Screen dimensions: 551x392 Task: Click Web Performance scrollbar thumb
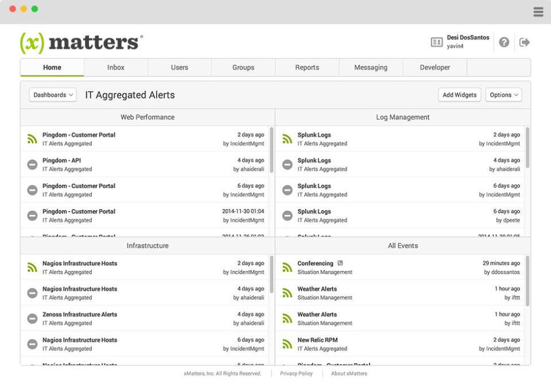(271, 150)
